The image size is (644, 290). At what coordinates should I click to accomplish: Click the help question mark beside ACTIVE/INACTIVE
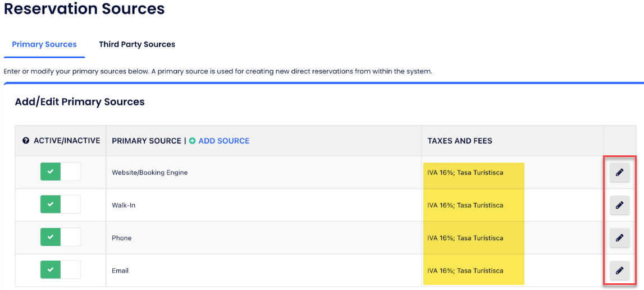[26, 141]
